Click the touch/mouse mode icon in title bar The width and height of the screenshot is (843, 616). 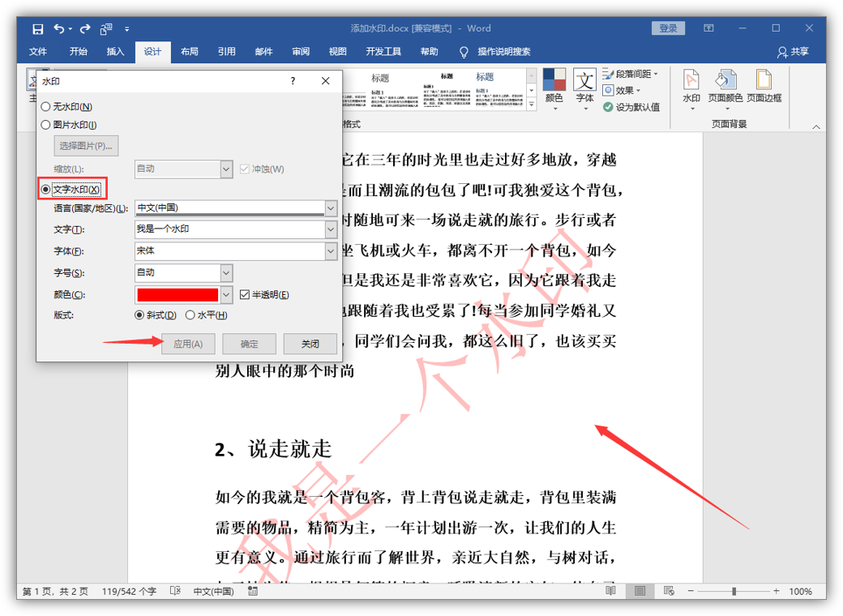pos(106,29)
